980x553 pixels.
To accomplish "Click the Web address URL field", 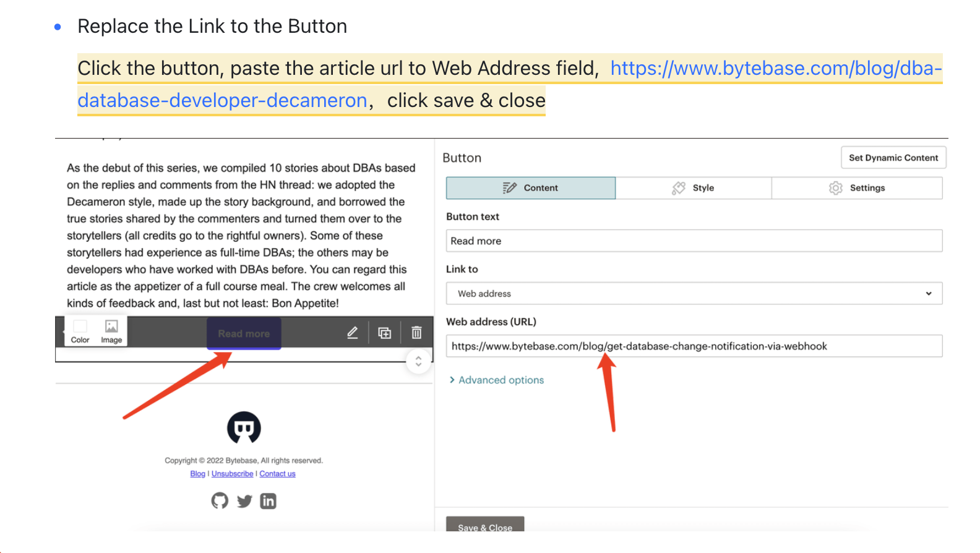I will (694, 346).
